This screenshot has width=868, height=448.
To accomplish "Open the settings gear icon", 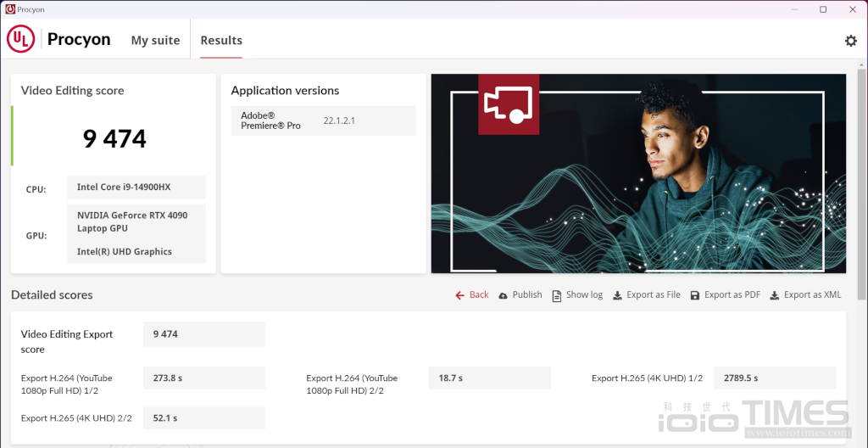I will pyautogui.click(x=850, y=41).
